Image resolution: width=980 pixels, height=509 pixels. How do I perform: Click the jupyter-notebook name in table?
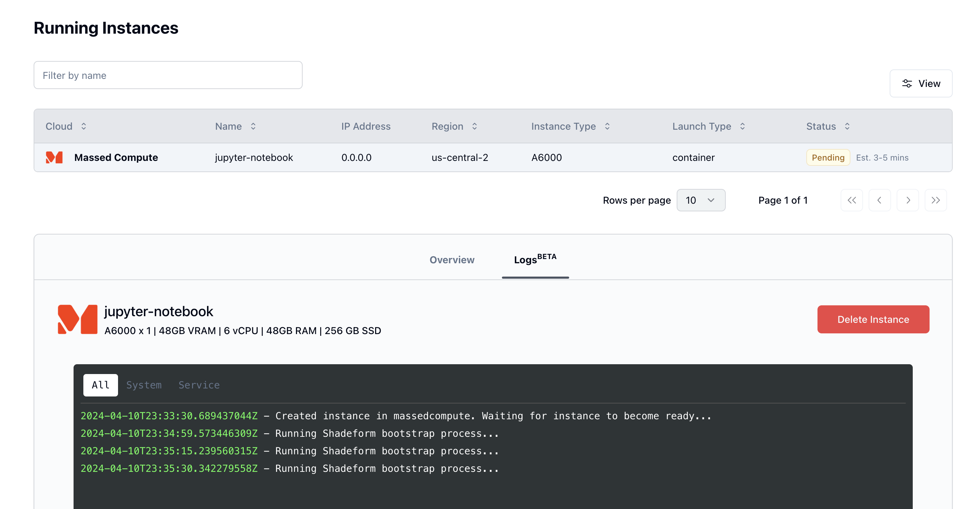pyautogui.click(x=254, y=157)
